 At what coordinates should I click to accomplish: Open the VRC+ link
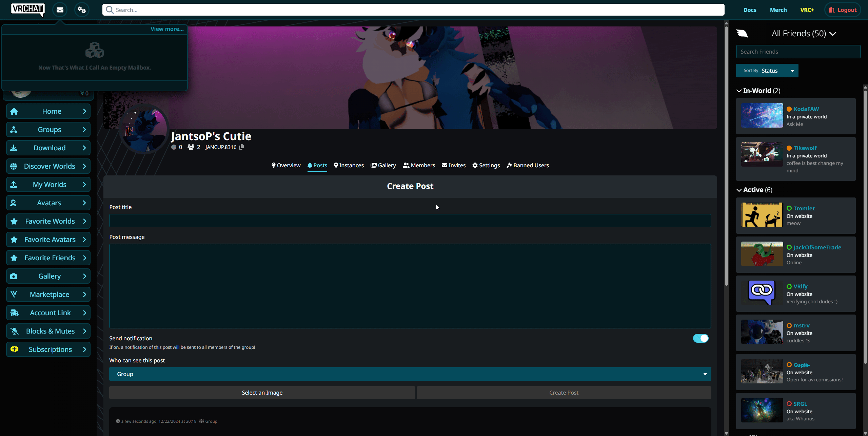(x=807, y=10)
